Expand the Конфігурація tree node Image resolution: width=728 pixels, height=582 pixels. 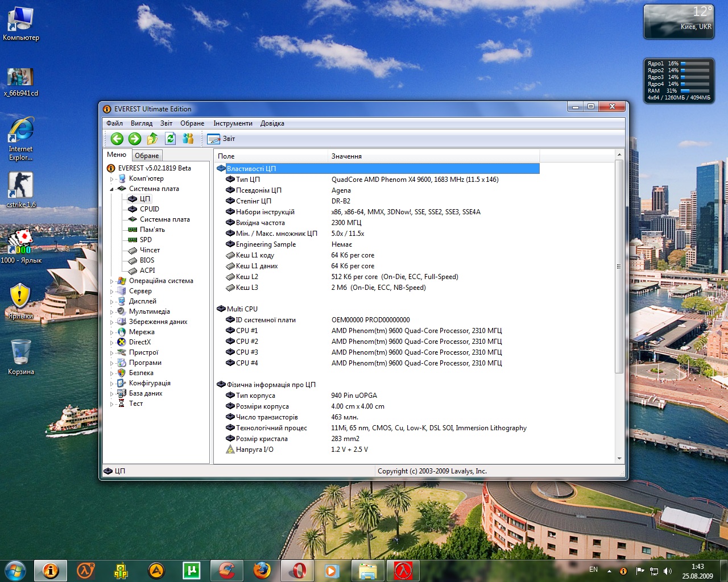(111, 384)
